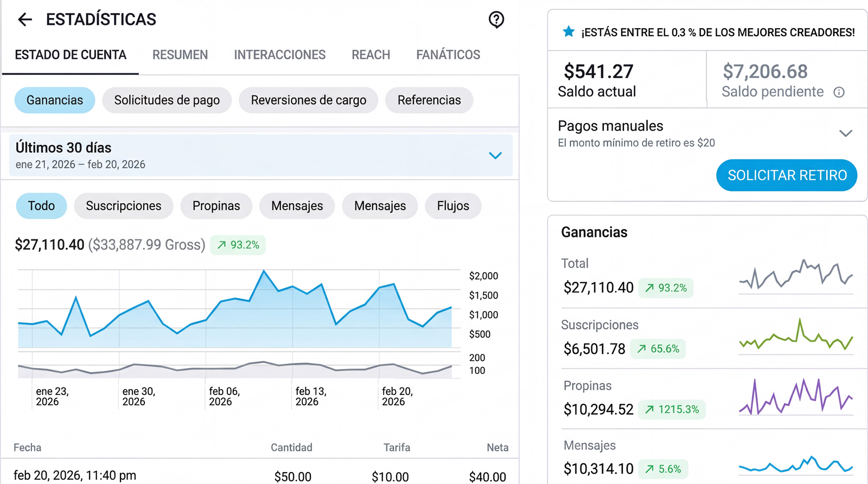Screen dimensions: 868x484
Task: Open the feb 20, 11:40 pm transaction row
Action: [259, 475]
